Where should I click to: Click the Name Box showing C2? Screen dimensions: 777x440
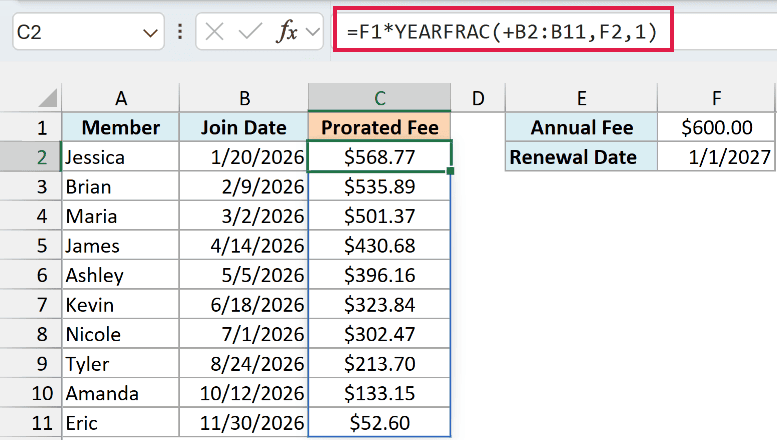[x=88, y=32]
